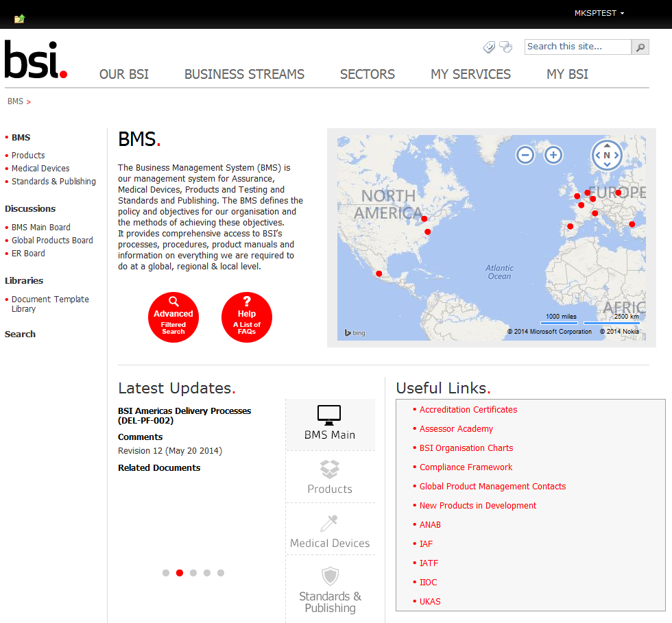Screen dimensions: 672x623
Task: Click the tag 'I like it' icon
Action: point(489,47)
